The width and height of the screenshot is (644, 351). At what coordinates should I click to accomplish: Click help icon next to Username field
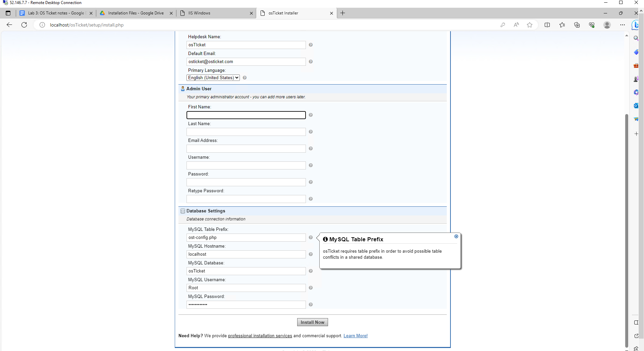click(311, 165)
